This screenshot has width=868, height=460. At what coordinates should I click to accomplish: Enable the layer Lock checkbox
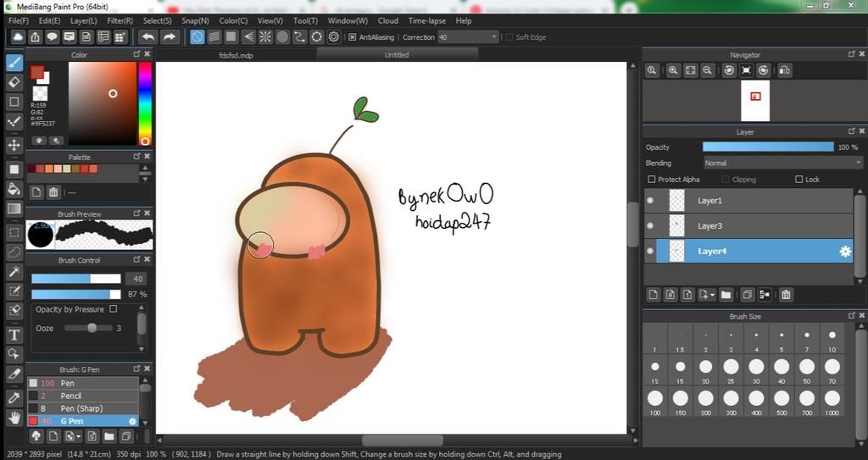coord(798,180)
